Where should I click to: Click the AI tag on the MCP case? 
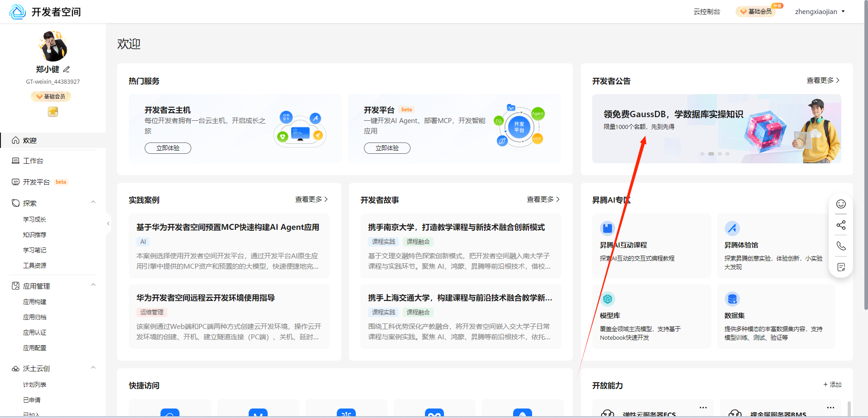[143, 242]
